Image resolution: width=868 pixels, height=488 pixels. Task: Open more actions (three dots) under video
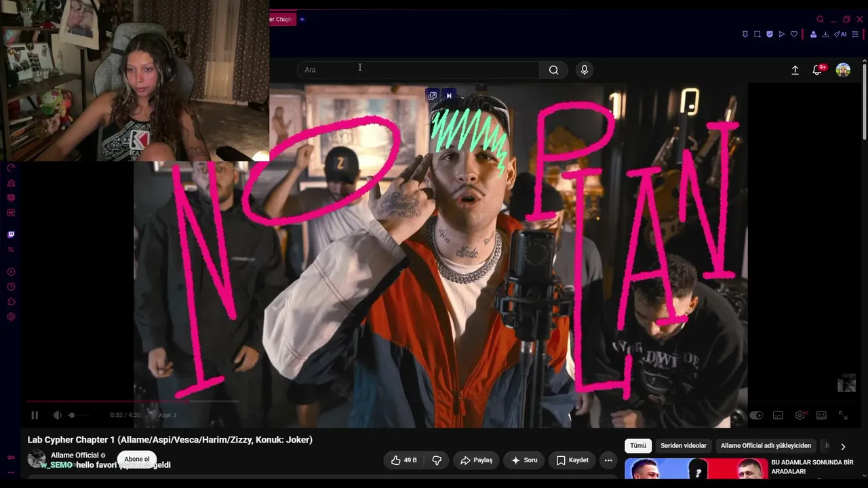pos(608,460)
